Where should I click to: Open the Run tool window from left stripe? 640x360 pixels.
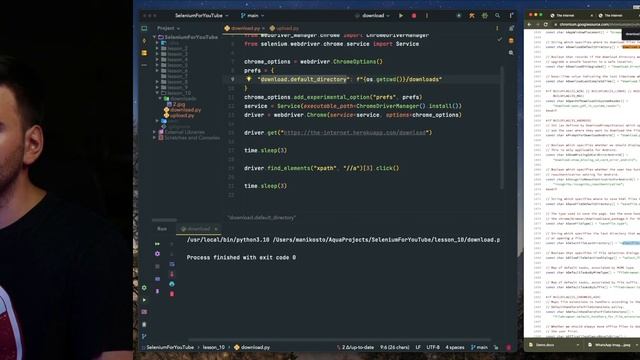pos(144,300)
